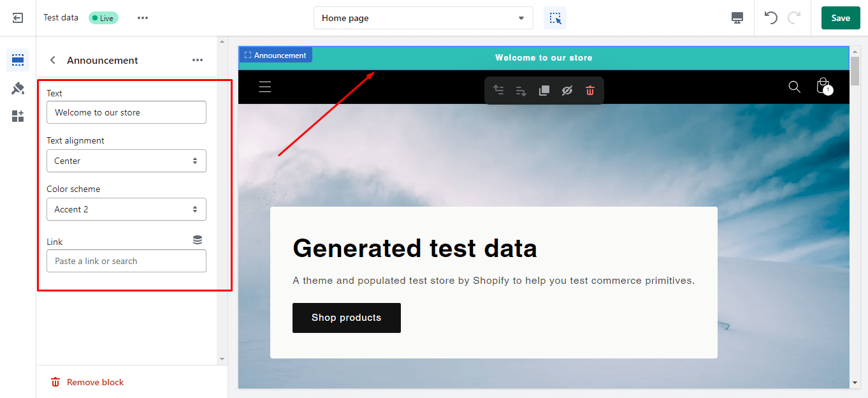Delete the block with the trash icon

[x=590, y=90]
